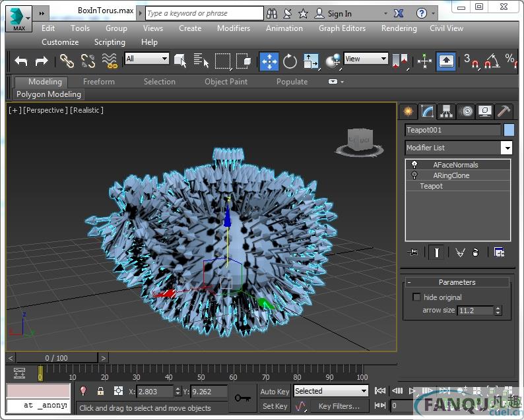Click the Auto Key button
This screenshot has height=420, width=524.
[x=275, y=391]
